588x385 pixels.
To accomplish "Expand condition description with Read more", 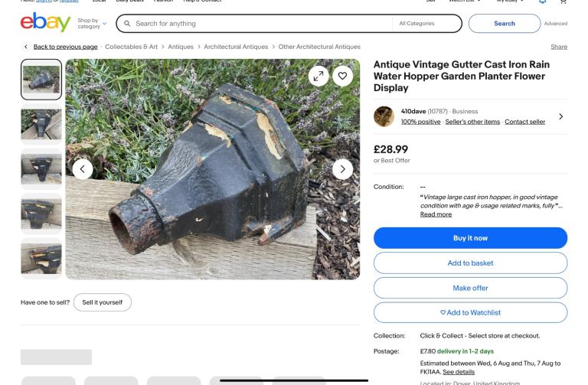I will coord(436,214).
